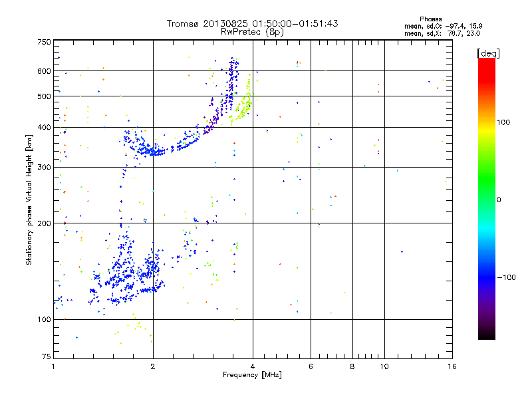This screenshot has height=399, width=532.
Task: Click x-axis tick label '16'
Action: 452,366
